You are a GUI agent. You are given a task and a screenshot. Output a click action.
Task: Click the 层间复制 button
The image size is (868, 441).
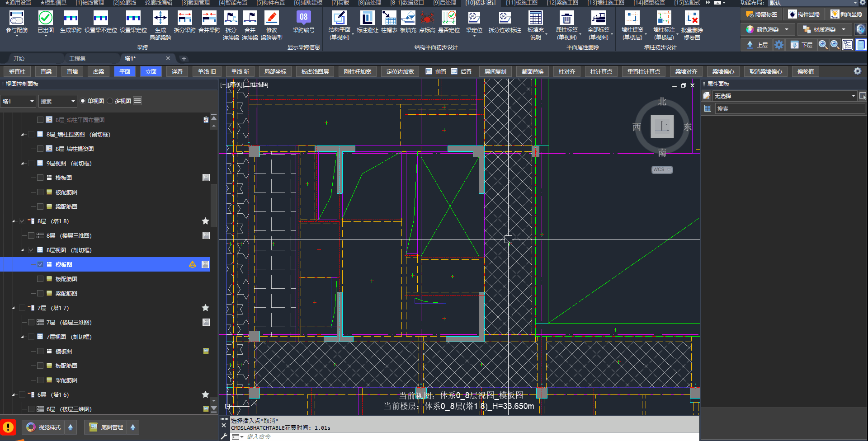tap(495, 71)
